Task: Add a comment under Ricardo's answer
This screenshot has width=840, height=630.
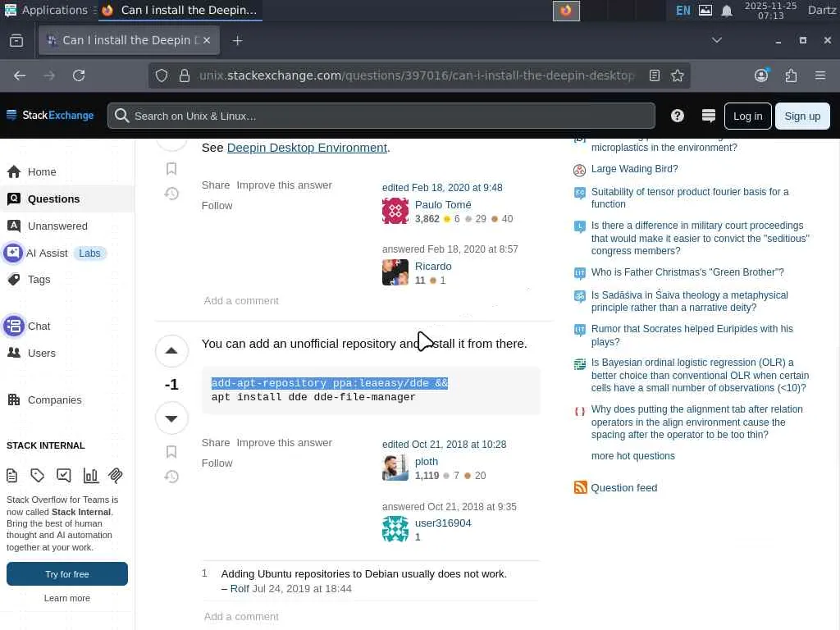Action: click(241, 300)
